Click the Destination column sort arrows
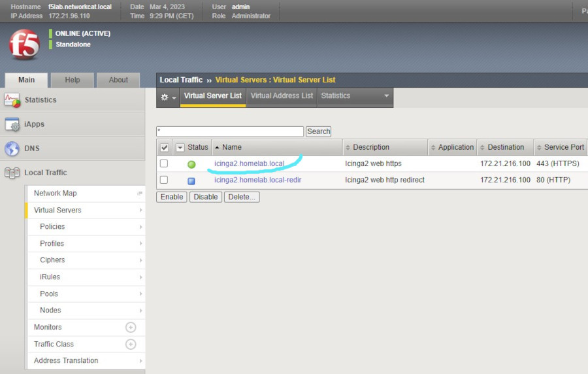 (483, 147)
